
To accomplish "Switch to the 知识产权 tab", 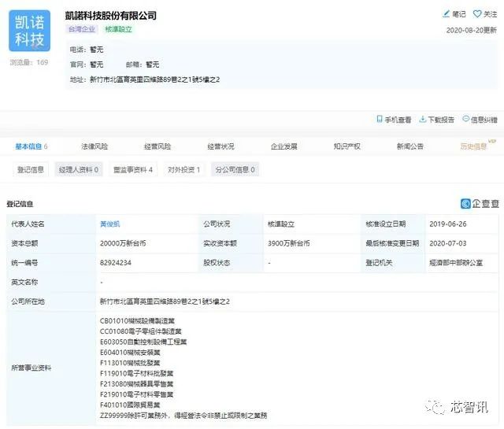I will coord(346,146).
